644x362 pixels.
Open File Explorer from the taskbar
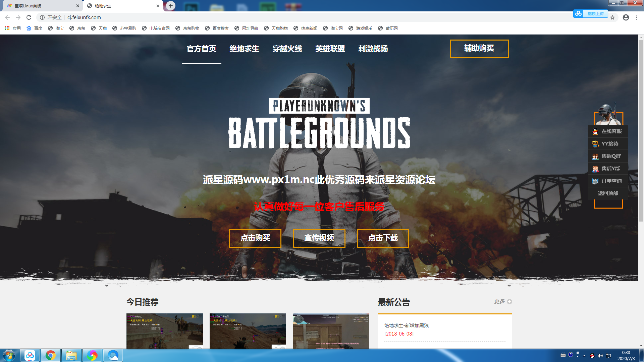(x=71, y=355)
